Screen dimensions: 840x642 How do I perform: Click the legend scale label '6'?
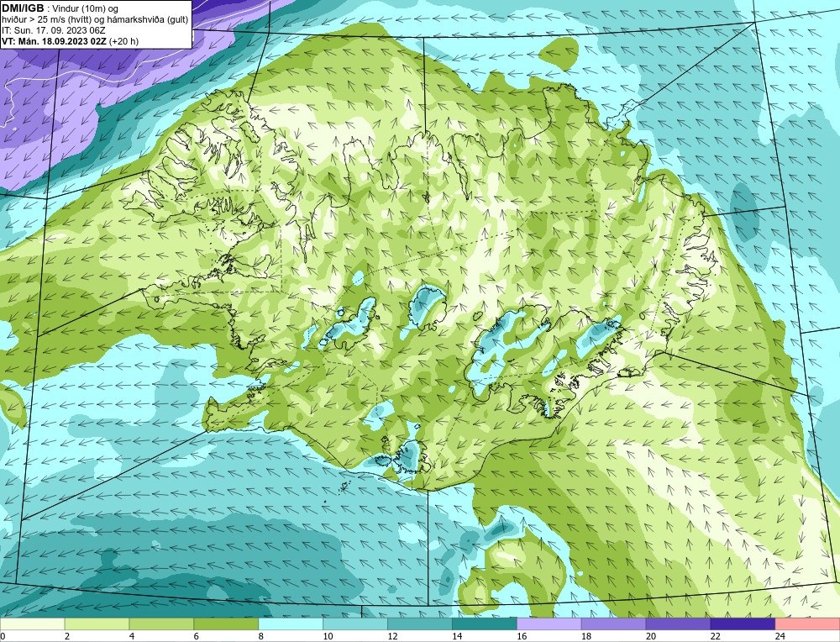(196, 637)
